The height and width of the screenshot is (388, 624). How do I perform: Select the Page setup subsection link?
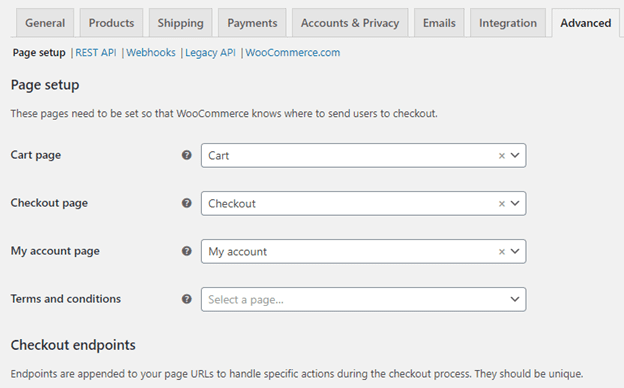point(39,53)
